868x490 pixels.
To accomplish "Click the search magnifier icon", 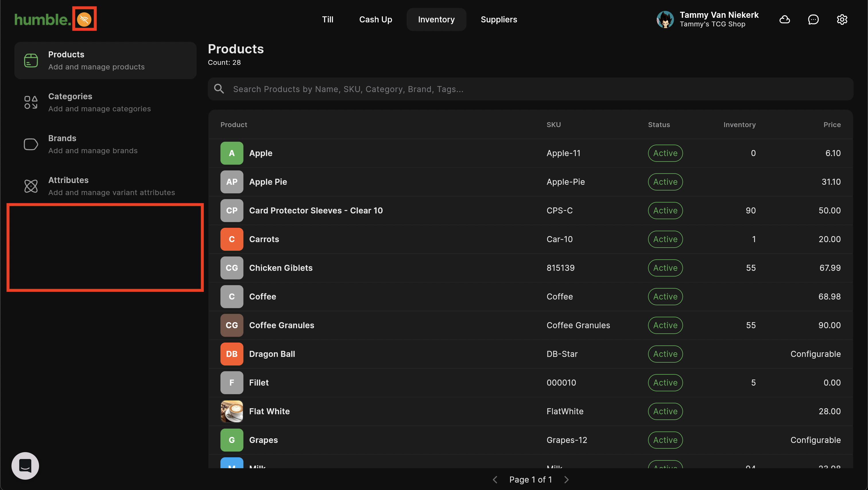I will click(x=219, y=89).
